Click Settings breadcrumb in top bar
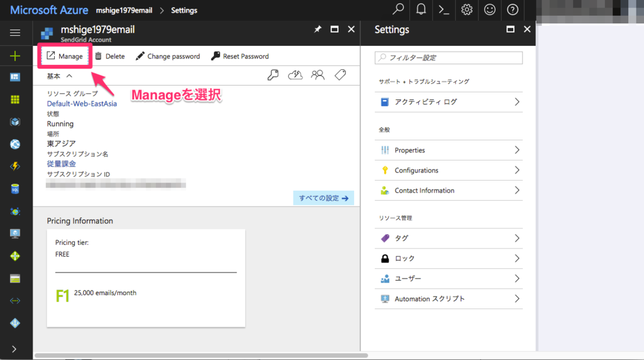644x360 pixels. (184, 10)
